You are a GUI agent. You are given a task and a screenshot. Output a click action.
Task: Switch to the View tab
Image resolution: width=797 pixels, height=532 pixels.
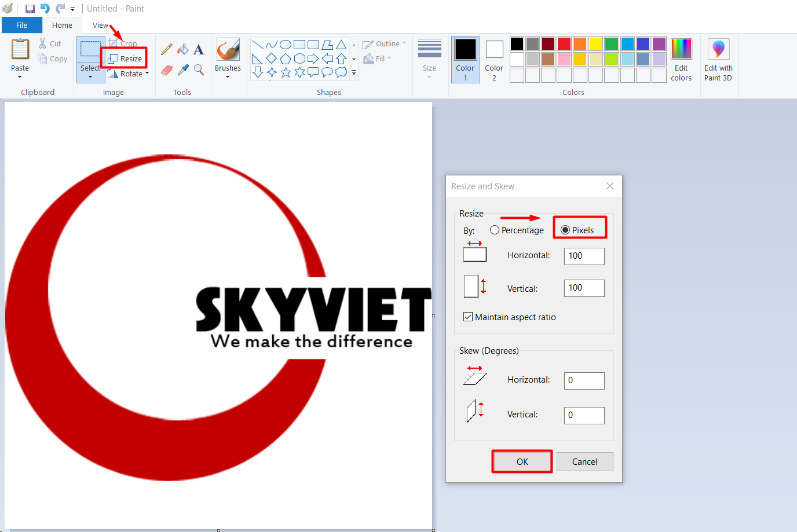coord(100,25)
